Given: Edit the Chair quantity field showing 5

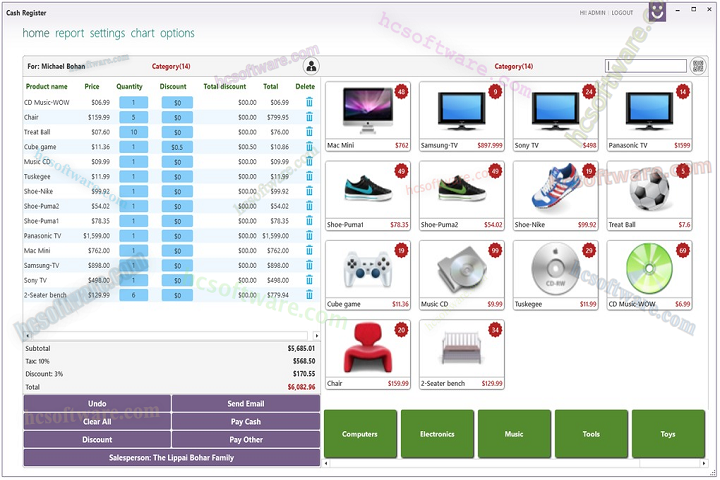Looking at the screenshot, I should 134,117.
